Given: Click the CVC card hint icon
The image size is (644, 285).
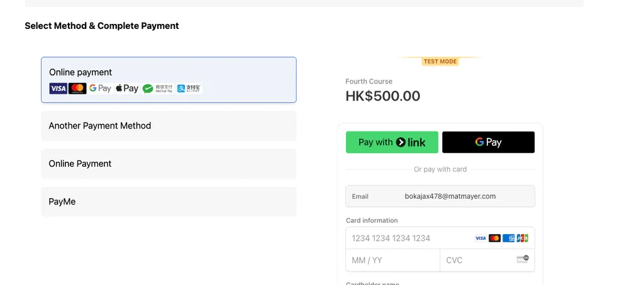Looking at the screenshot, I should pos(523,259).
